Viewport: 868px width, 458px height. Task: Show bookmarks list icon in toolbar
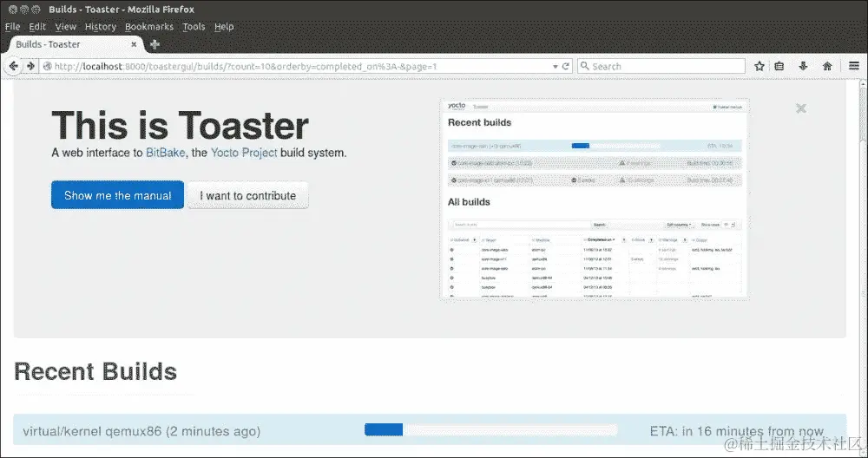coord(779,66)
